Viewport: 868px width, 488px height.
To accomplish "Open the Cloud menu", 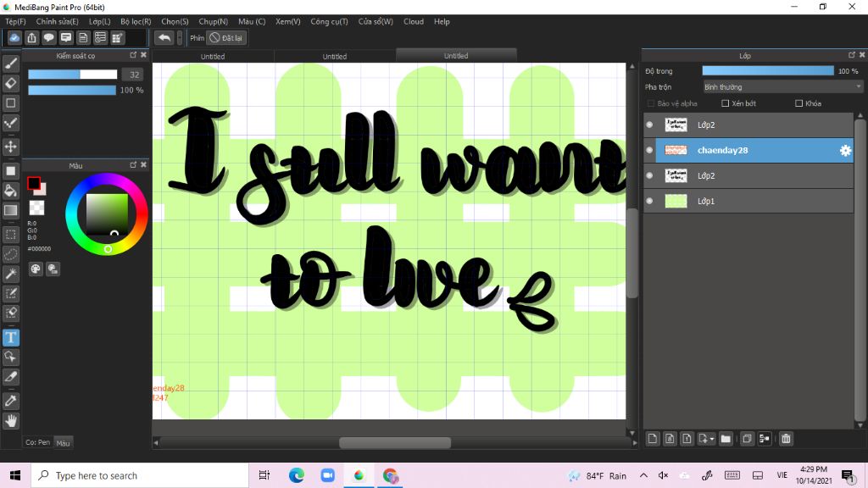I will coord(414,21).
